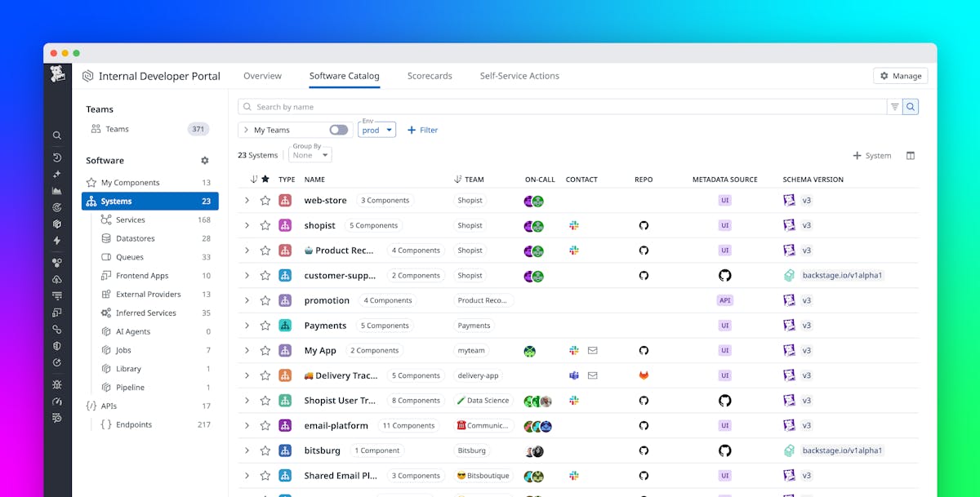Open the Group By dropdown
Viewport: 980px width, 497px height.
(x=309, y=154)
